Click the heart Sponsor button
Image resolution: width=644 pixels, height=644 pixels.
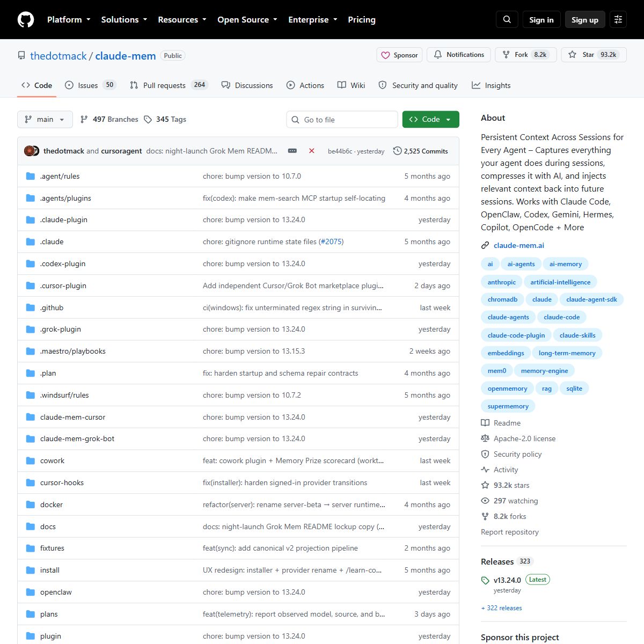400,55
